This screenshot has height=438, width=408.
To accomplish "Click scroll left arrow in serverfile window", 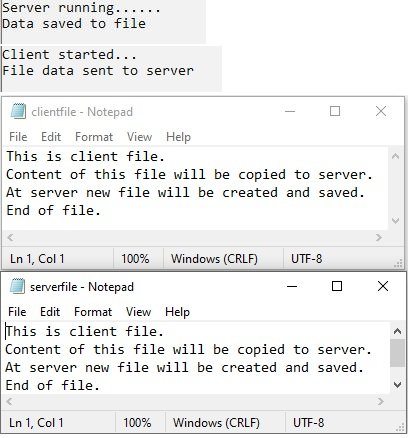I will click(x=10, y=401).
